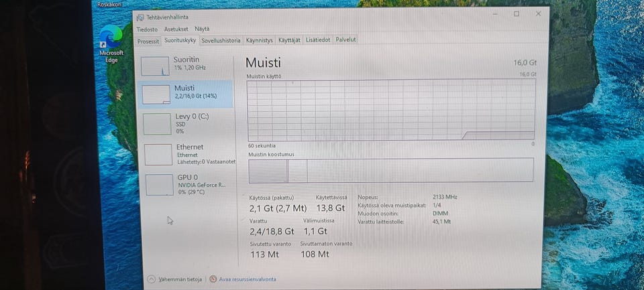Click the 2133 MHz speed value
Image resolution: width=644 pixels, height=290 pixels.
[445, 197]
